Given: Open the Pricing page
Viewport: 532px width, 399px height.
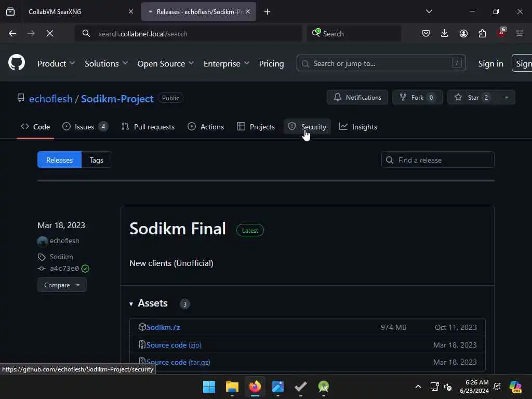Looking at the screenshot, I should tap(271, 63).
